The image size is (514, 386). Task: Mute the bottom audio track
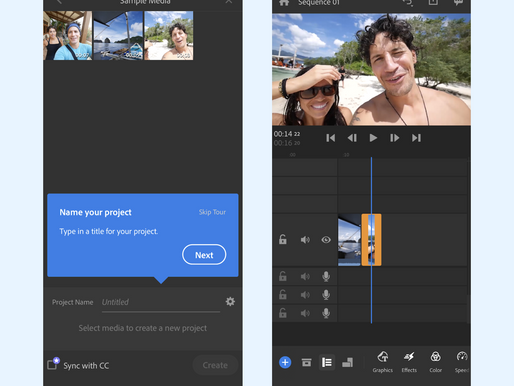click(305, 313)
